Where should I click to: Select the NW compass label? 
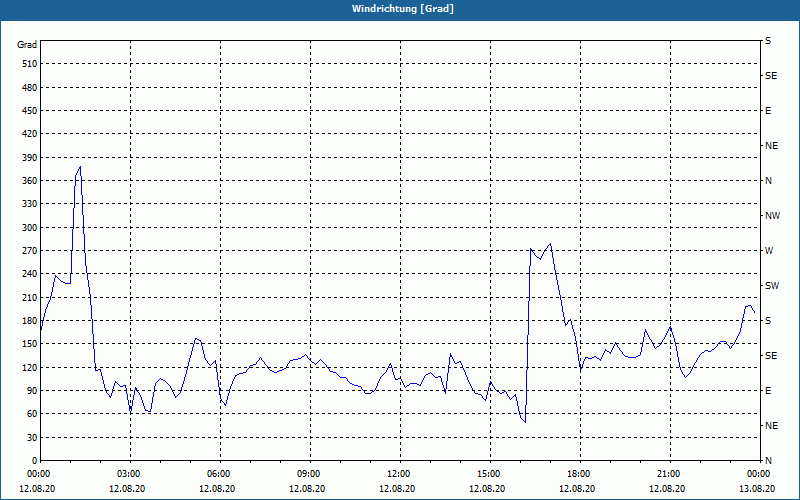[772, 216]
